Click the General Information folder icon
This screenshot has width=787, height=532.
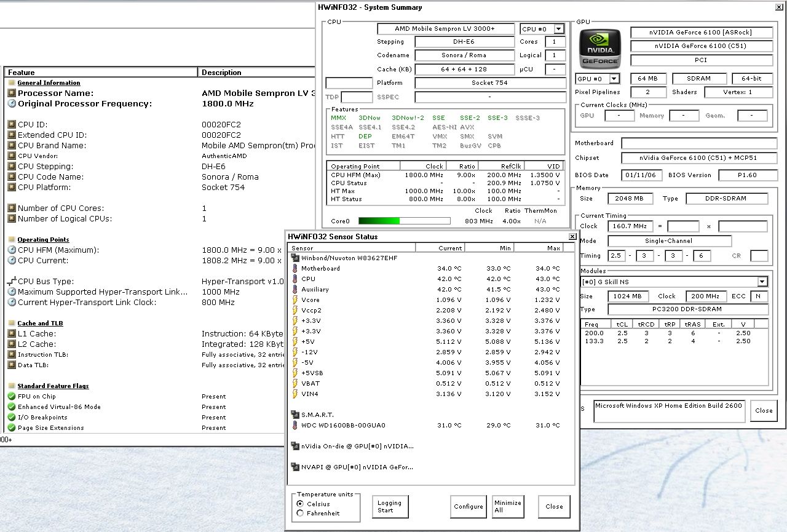pyautogui.click(x=12, y=82)
